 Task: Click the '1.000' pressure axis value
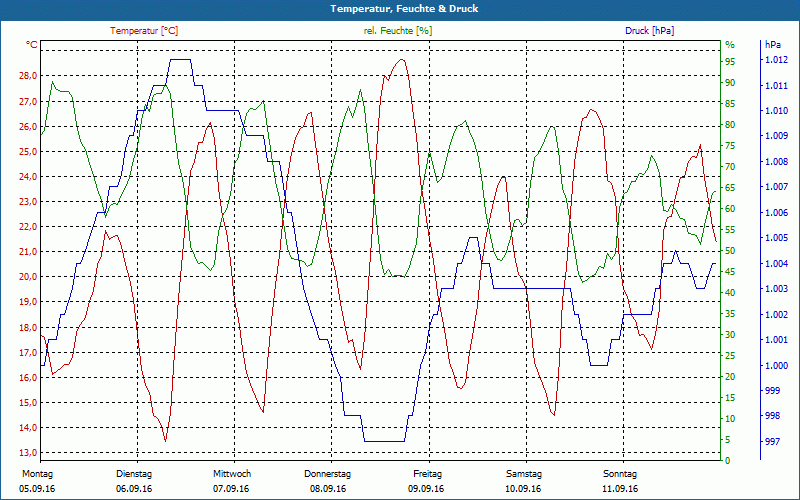coord(776,365)
